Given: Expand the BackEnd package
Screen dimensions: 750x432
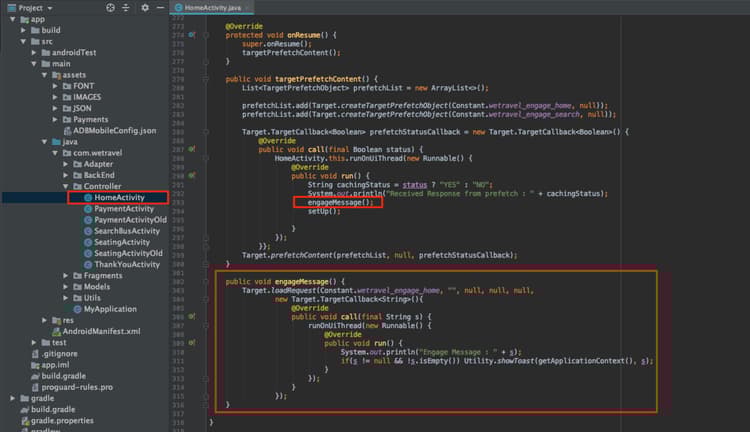Looking at the screenshot, I should pyautogui.click(x=66, y=175).
